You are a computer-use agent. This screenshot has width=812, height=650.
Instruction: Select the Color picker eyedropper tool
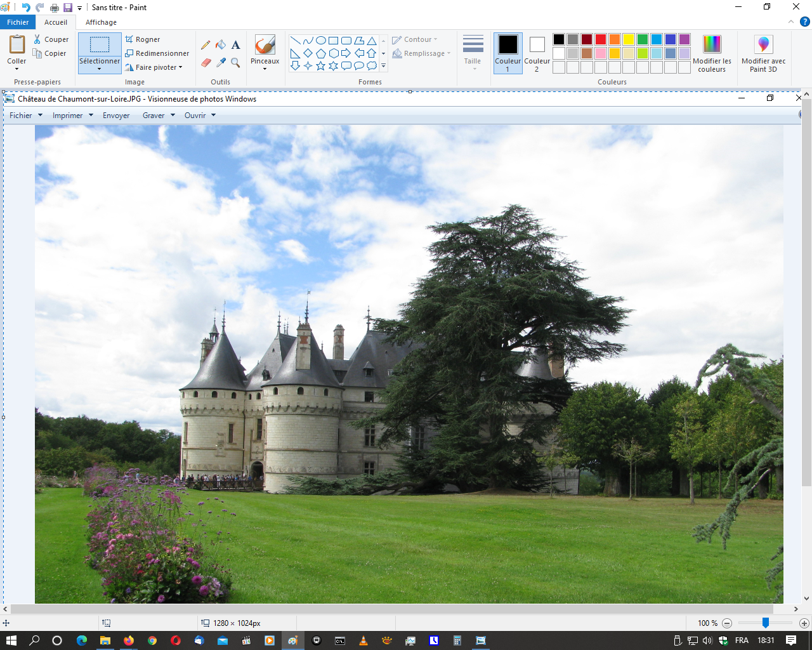221,62
